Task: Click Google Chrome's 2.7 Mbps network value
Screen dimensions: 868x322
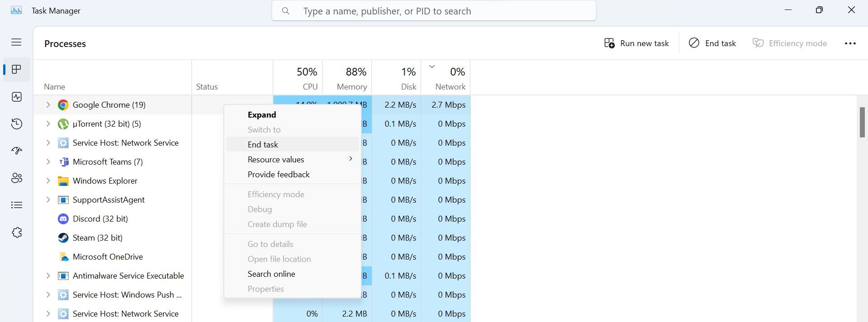Action: coord(448,105)
